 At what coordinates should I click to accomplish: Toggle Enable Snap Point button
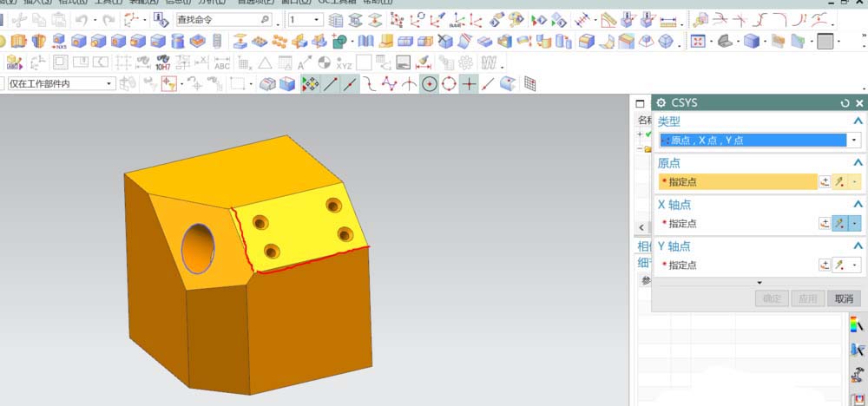[311, 84]
